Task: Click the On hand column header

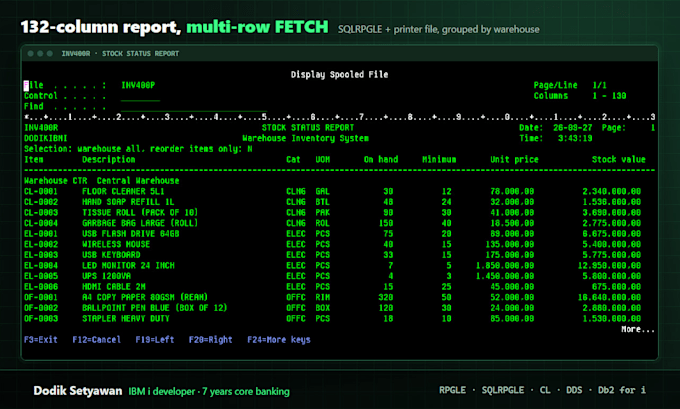Action: (x=381, y=160)
